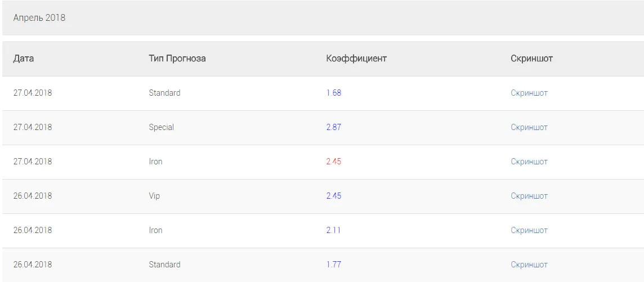The height and width of the screenshot is (282, 644).
Task: Click the 2.11 coefficient value
Action: click(x=333, y=230)
